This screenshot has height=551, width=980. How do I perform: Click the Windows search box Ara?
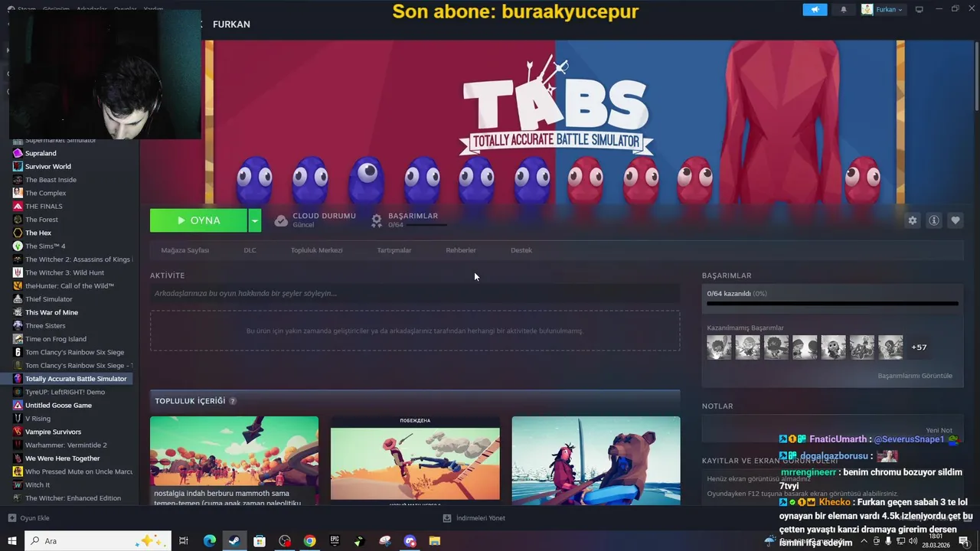(98, 541)
